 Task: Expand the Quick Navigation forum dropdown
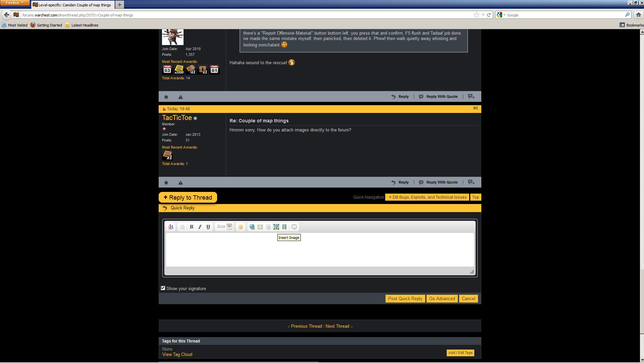(x=427, y=197)
